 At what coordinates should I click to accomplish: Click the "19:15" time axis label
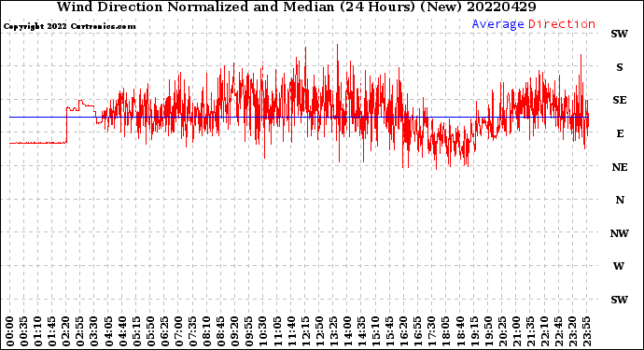point(474,331)
